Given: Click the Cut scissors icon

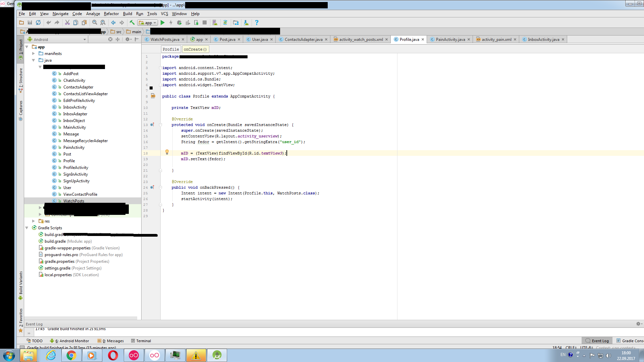Looking at the screenshot, I should click(x=67, y=22).
